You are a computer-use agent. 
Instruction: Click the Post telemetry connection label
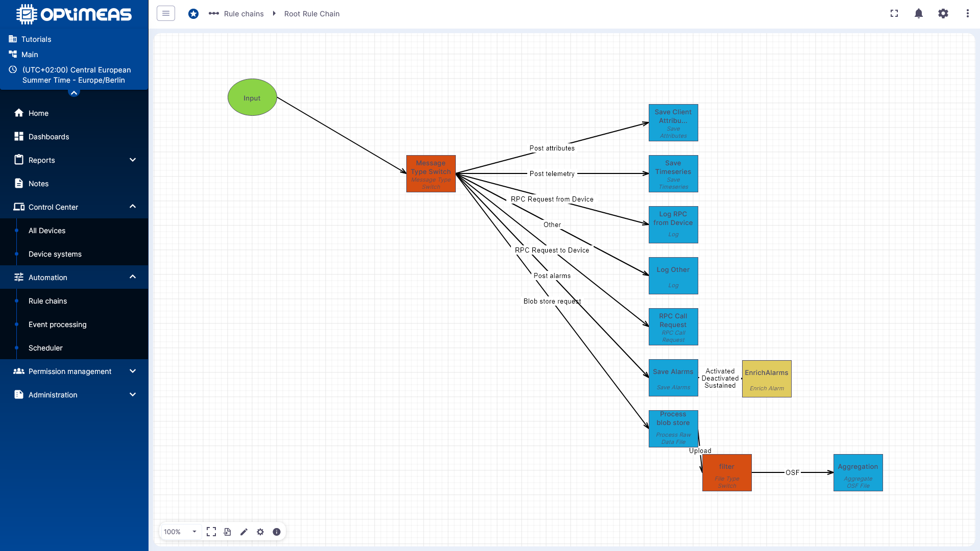point(552,174)
